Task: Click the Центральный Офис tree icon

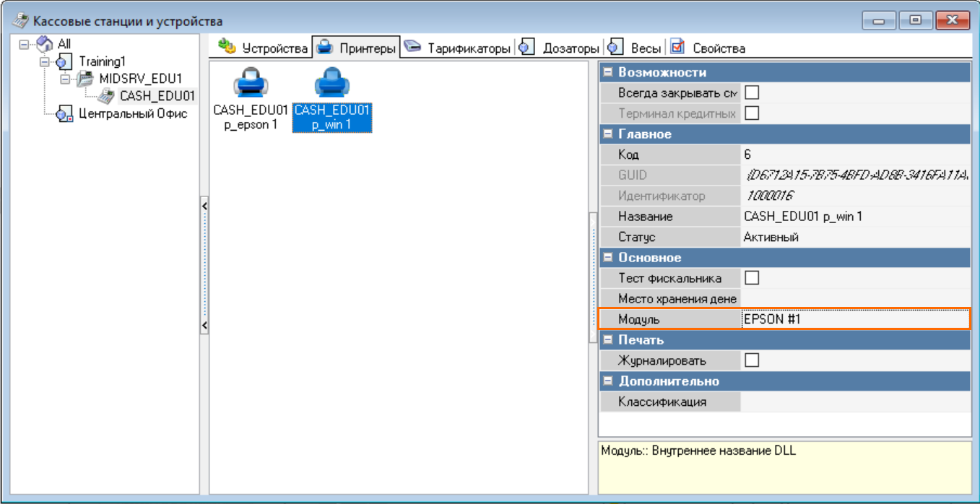Action: [66, 113]
